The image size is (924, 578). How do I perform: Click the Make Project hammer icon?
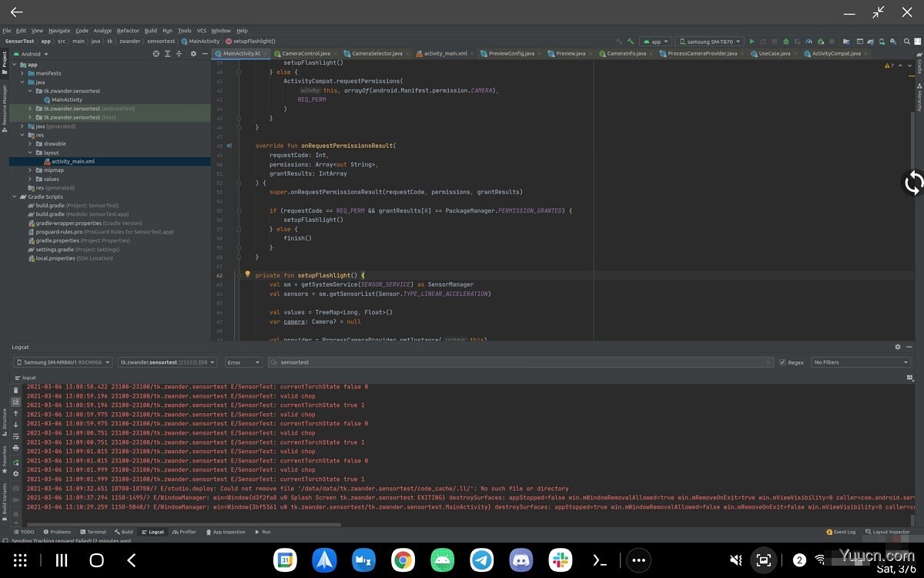(x=631, y=42)
